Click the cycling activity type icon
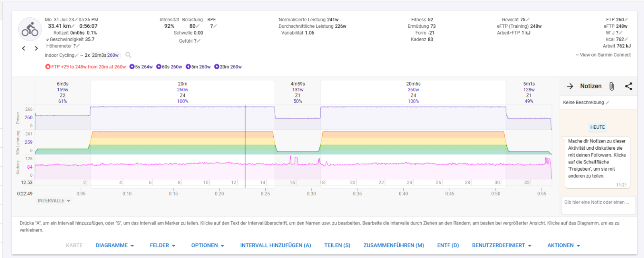 coord(30,30)
